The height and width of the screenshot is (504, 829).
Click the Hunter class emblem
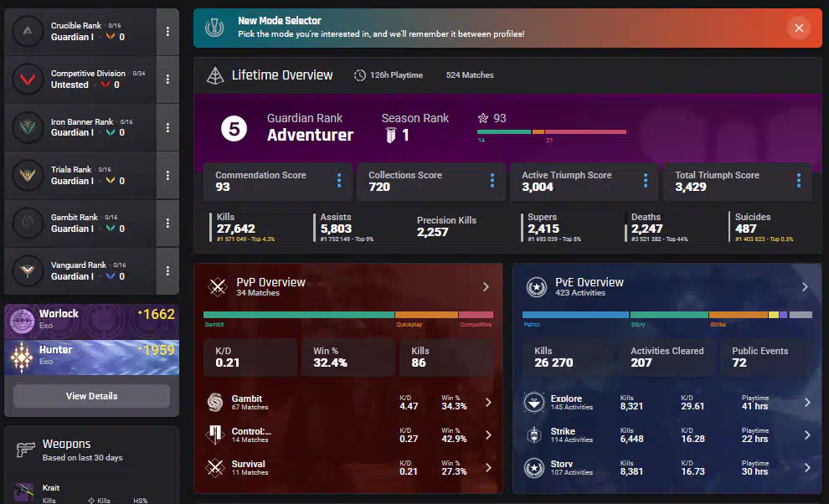(x=22, y=357)
